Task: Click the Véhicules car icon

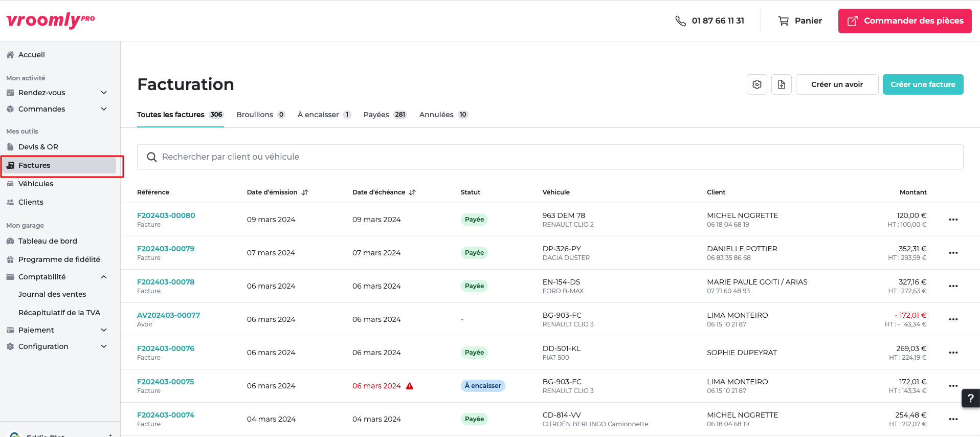Action: pyautogui.click(x=10, y=184)
